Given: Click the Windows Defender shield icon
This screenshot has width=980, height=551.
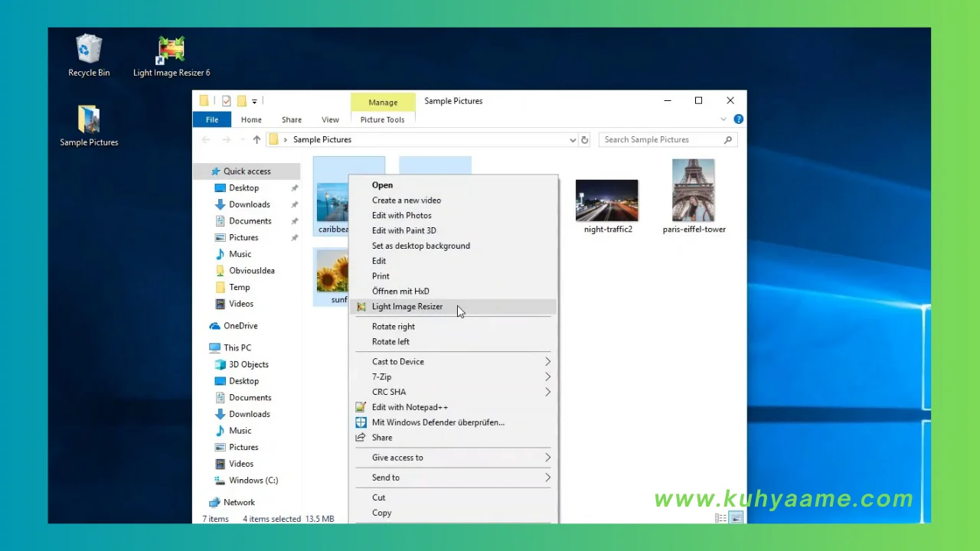Looking at the screenshot, I should click(x=361, y=422).
